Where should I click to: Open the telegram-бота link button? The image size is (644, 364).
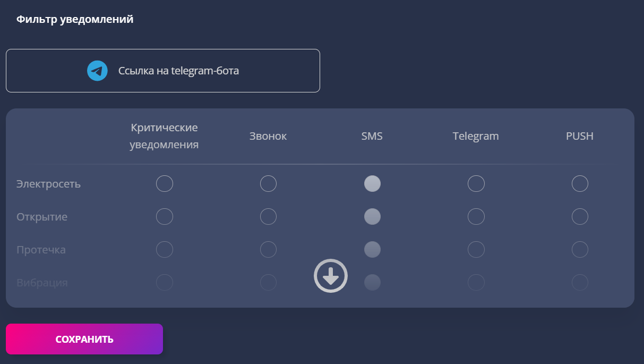(x=163, y=71)
